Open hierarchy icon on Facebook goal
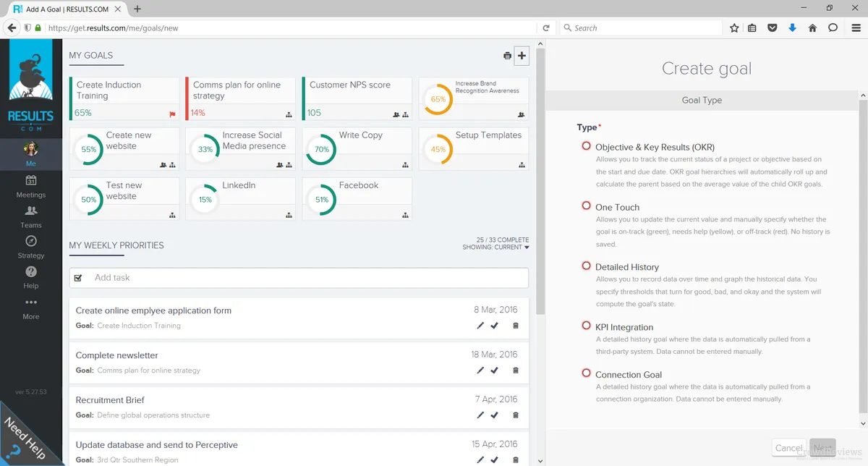The image size is (868, 466). coord(405,215)
